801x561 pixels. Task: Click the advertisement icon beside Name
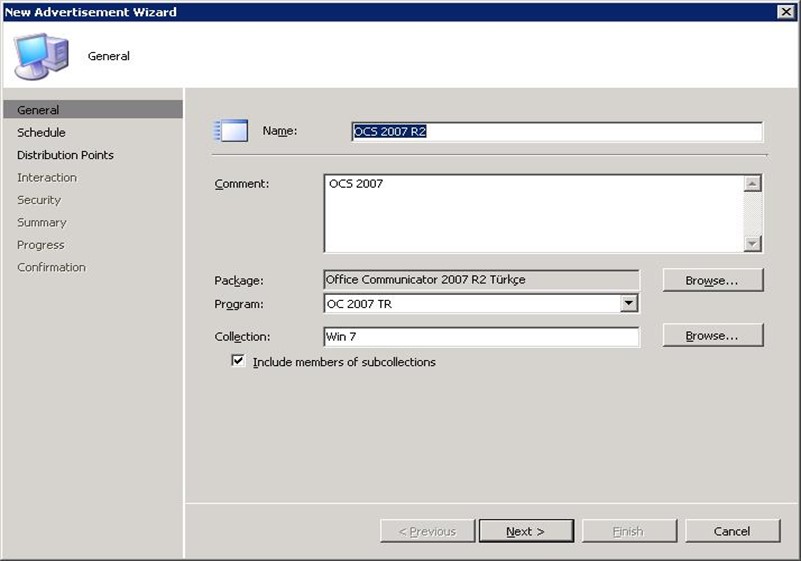tap(231, 131)
